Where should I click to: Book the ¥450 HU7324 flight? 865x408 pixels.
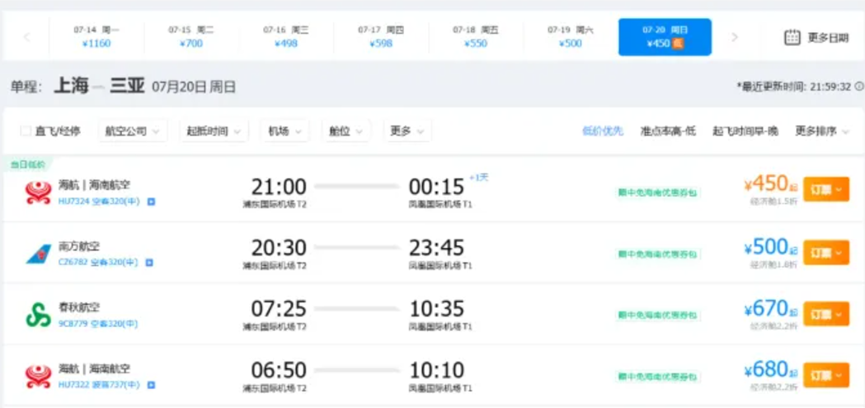coord(826,189)
